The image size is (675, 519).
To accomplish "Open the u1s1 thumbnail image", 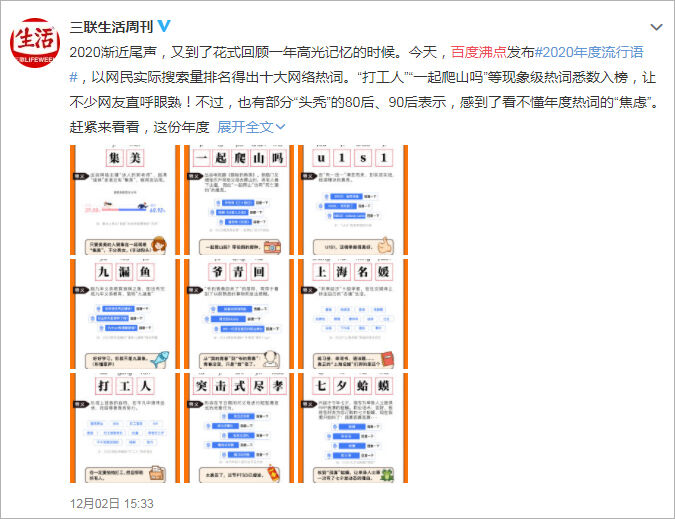I will tap(353, 200).
